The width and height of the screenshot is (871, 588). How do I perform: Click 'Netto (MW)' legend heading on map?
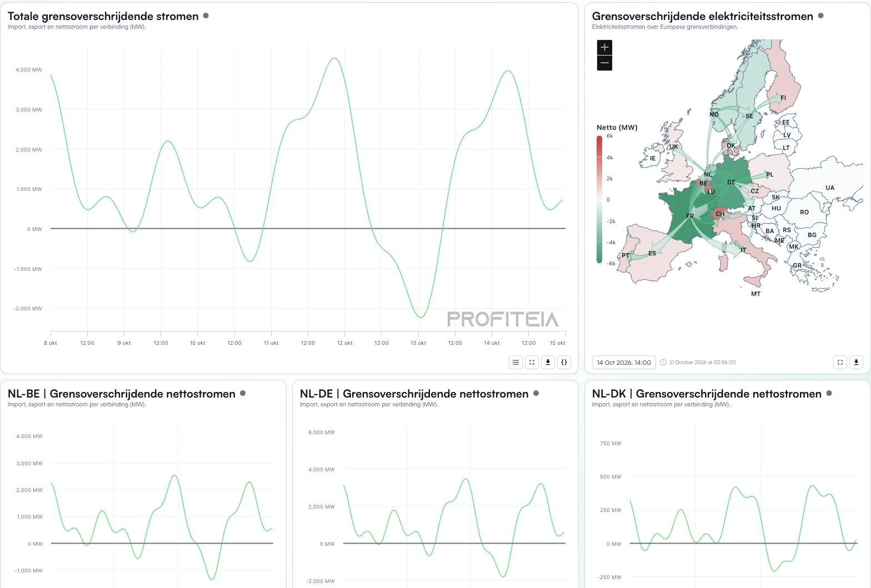[x=617, y=127]
